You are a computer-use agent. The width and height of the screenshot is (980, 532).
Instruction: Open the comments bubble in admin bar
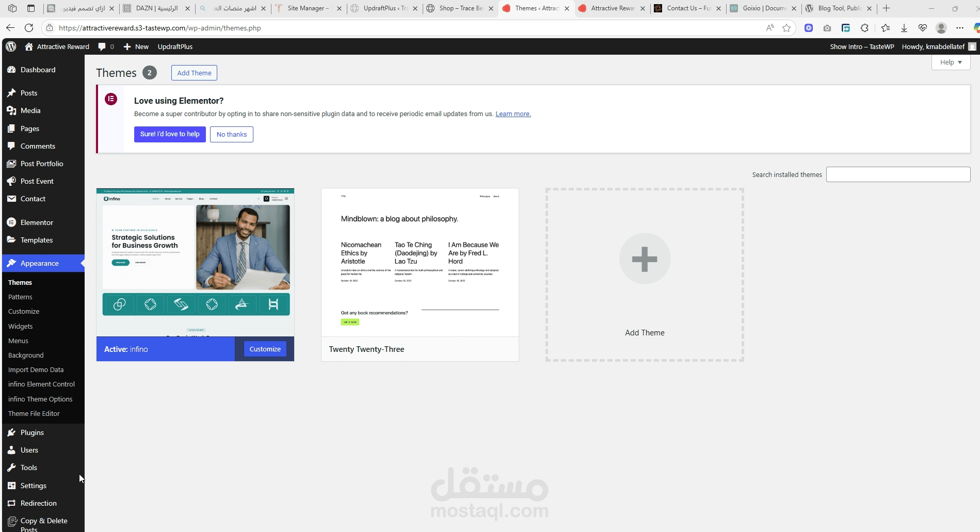102,46
